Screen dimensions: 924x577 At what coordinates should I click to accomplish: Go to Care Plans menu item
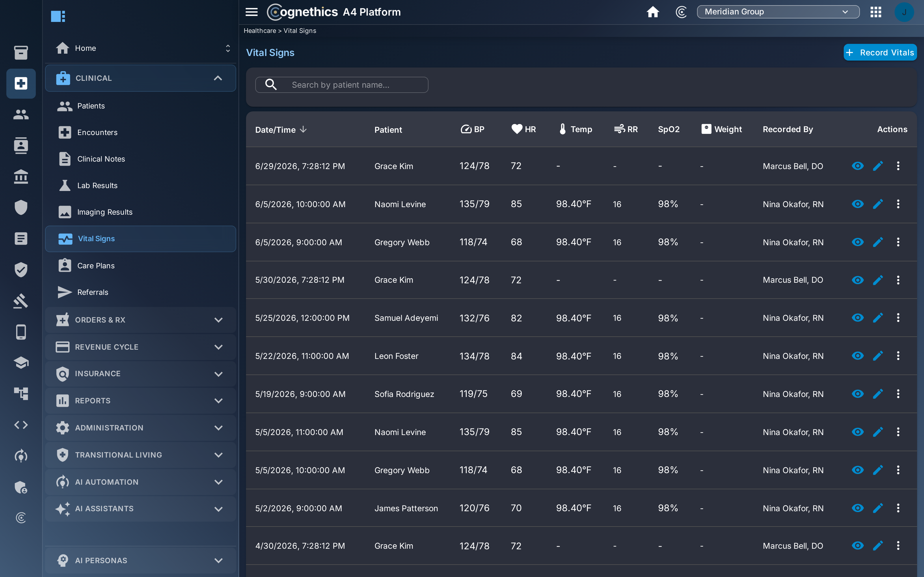tap(96, 266)
